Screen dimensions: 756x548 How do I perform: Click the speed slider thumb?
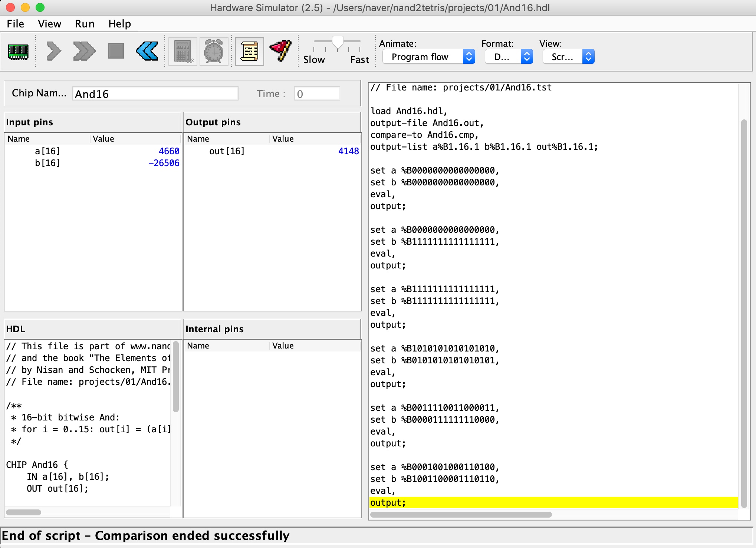tap(338, 43)
